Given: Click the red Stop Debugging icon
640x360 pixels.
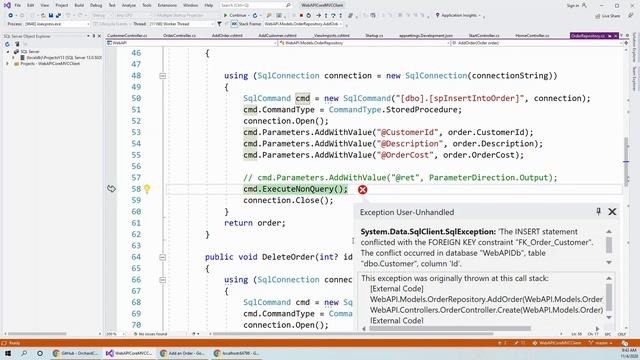Looking at the screenshot, I should tap(301, 16).
